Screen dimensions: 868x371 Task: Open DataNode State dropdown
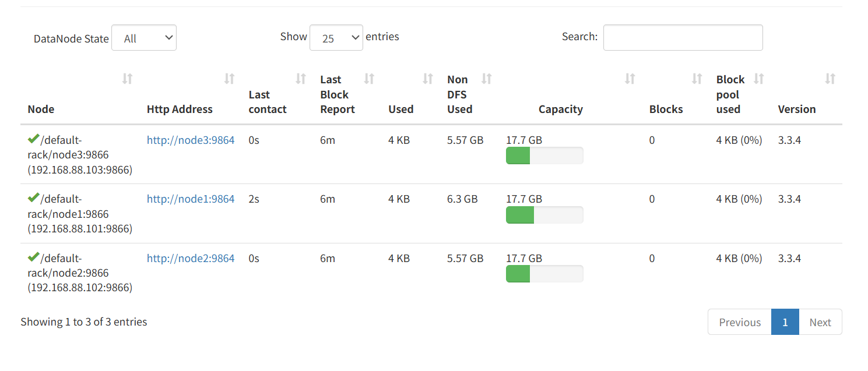(144, 38)
